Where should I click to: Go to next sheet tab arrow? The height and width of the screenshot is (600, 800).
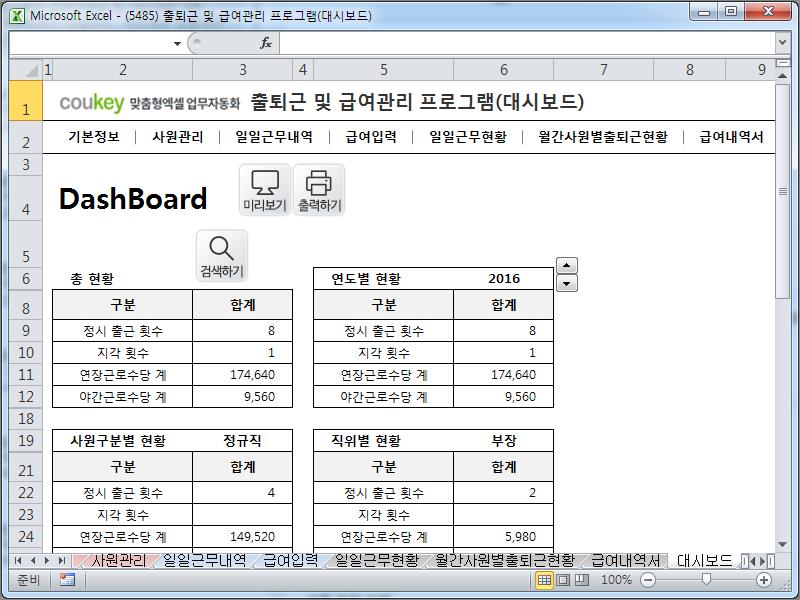click(47, 561)
